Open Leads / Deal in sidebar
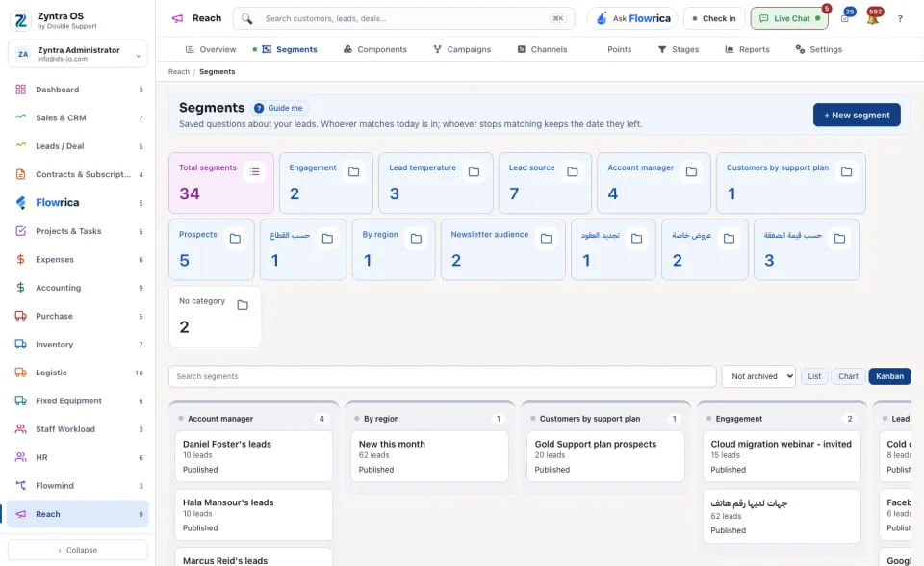Viewport: 924px width, 566px height. point(77,146)
